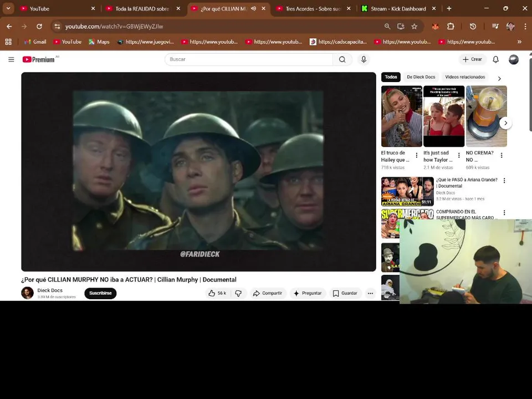
Task: Subscribe with the Suscribirse button
Action: click(100, 293)
